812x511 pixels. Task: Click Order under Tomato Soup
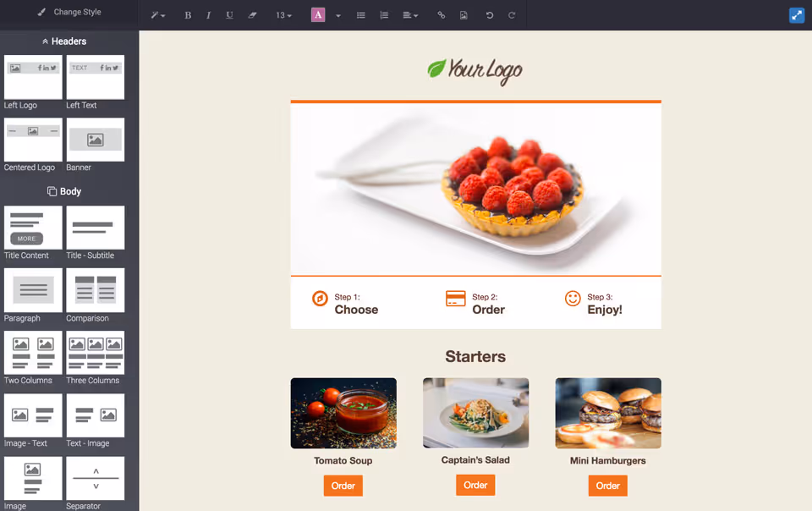(x=343, y=486)
